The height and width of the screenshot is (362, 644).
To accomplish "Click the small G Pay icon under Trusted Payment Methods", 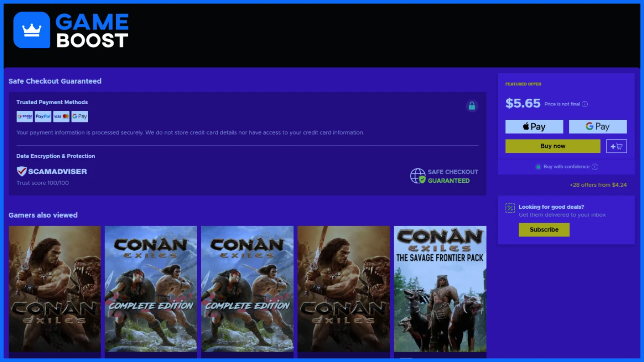I will [x=80, y=117].
